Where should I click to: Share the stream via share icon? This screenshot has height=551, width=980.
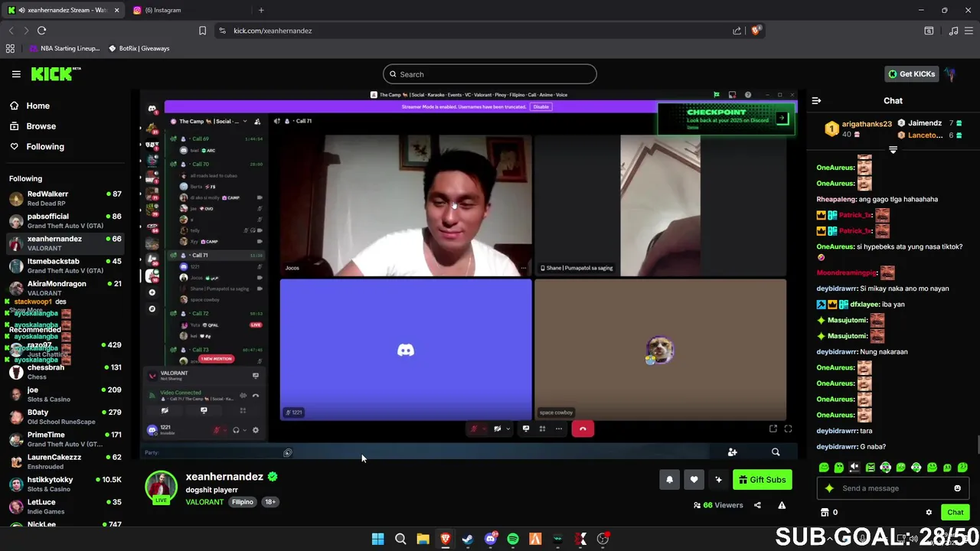[757, 505]
